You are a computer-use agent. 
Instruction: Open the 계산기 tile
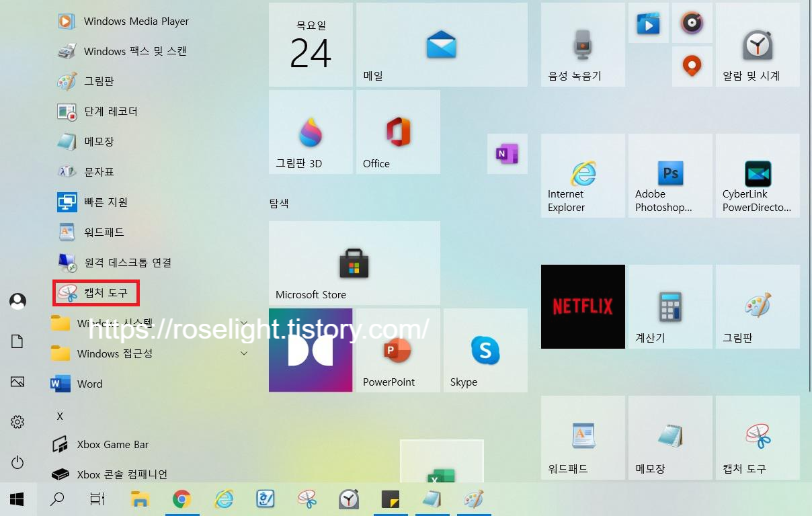[x=670, y=307]
